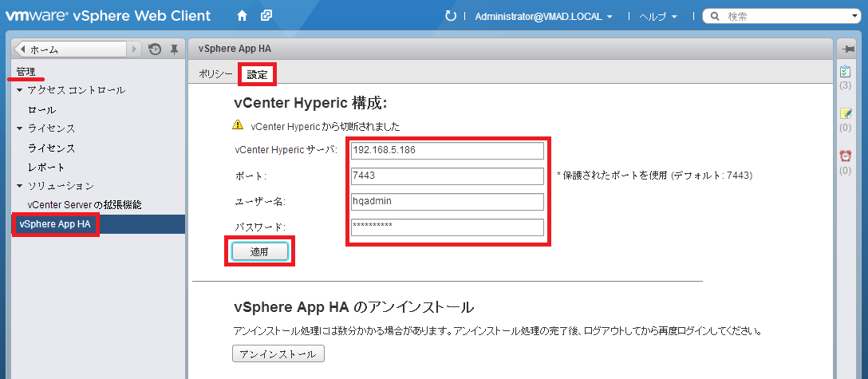Focus vCenter Hyperic サーバ address field
The height and width of the screenshot is (379, 868).
[448, 151]
